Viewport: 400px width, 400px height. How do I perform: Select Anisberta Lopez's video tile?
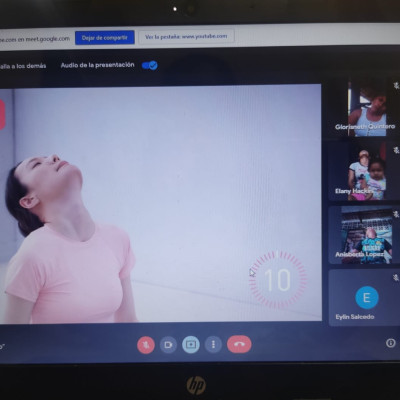click(364, 235)
